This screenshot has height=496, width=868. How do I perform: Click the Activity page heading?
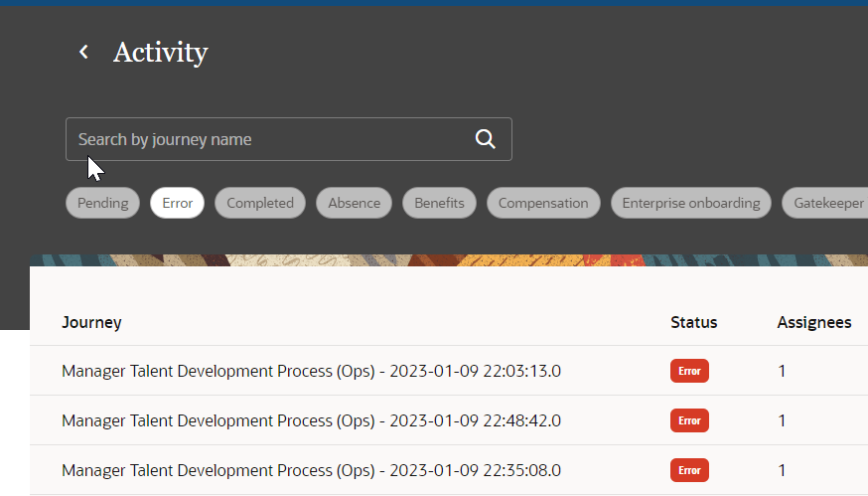(x=161, y=53)
